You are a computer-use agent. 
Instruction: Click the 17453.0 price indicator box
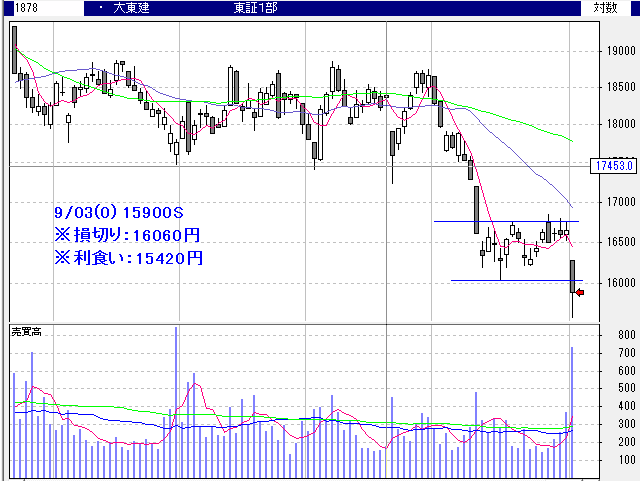click(x=614, y=166)
